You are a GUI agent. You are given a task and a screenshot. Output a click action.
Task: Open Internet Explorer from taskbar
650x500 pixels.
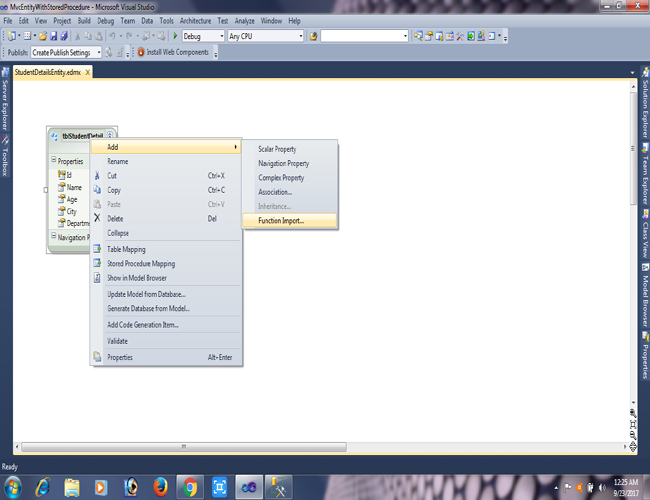click(42, 487)
